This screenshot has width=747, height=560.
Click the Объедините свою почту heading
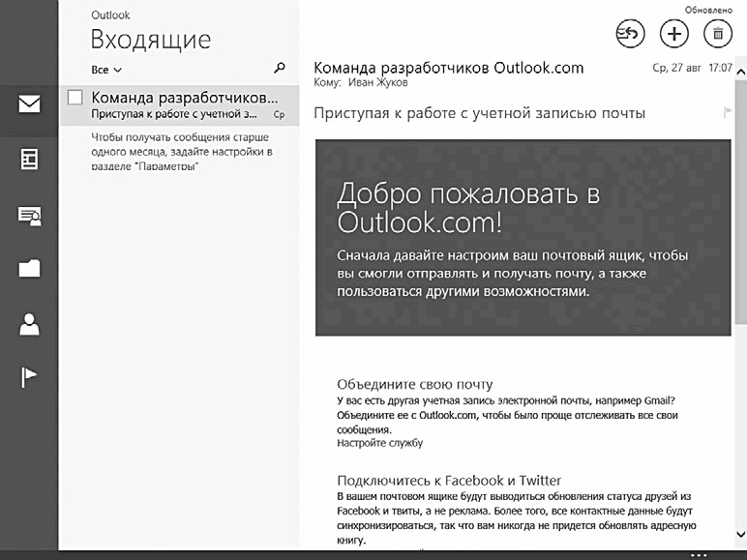pyautogui.click(x=414, y=384)
